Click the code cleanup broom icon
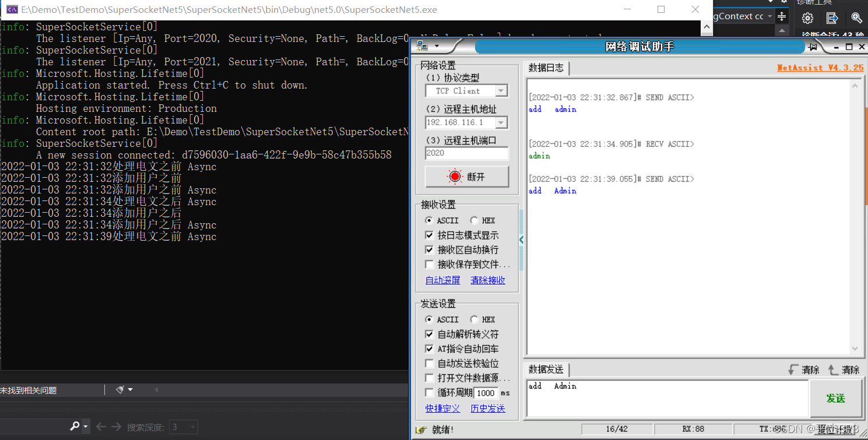 tap(120, 390)
